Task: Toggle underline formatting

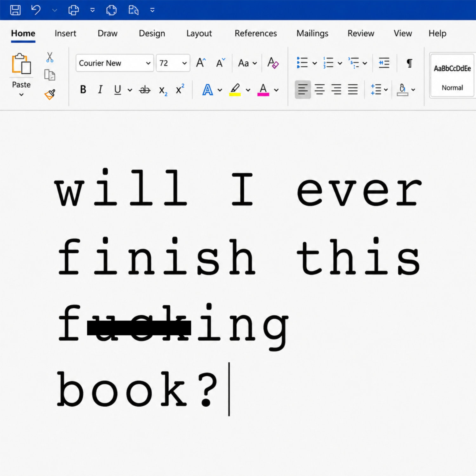Action: coord(118,90)
